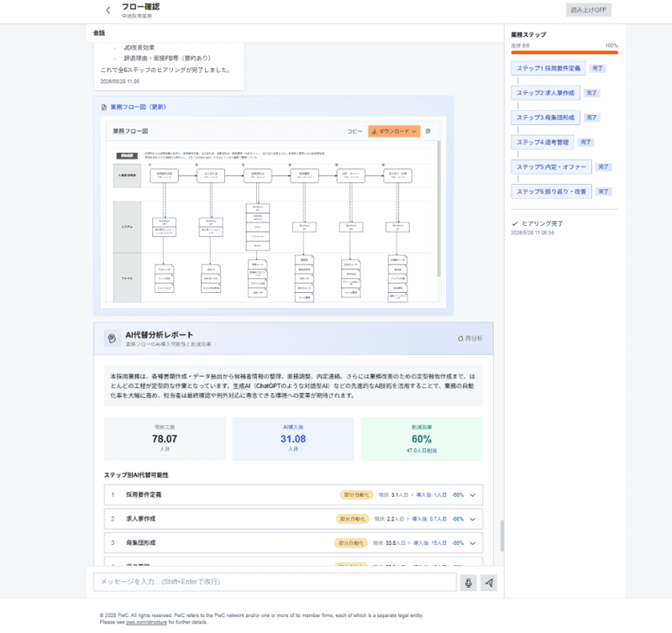The height and width of the screenshot is (633, 672).
Task: Click the 現状工数 78.07 value card
Action: tap(165, 439)
